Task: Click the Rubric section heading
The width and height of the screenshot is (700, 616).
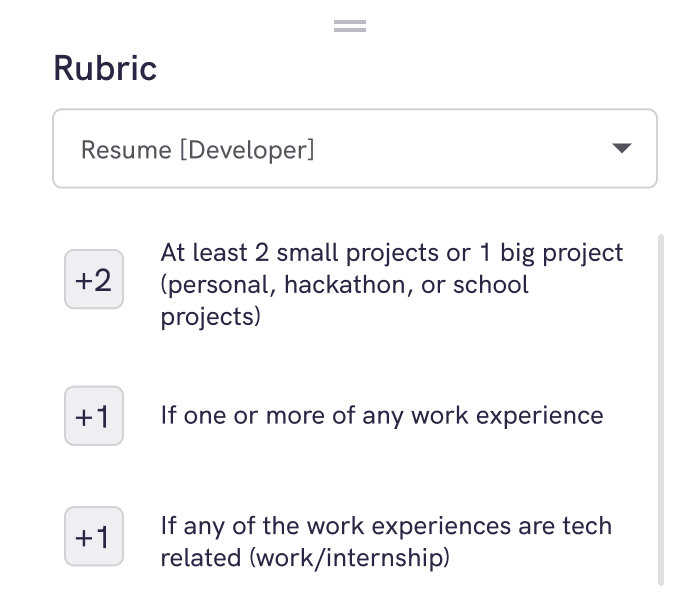Action: click(105, 68)
